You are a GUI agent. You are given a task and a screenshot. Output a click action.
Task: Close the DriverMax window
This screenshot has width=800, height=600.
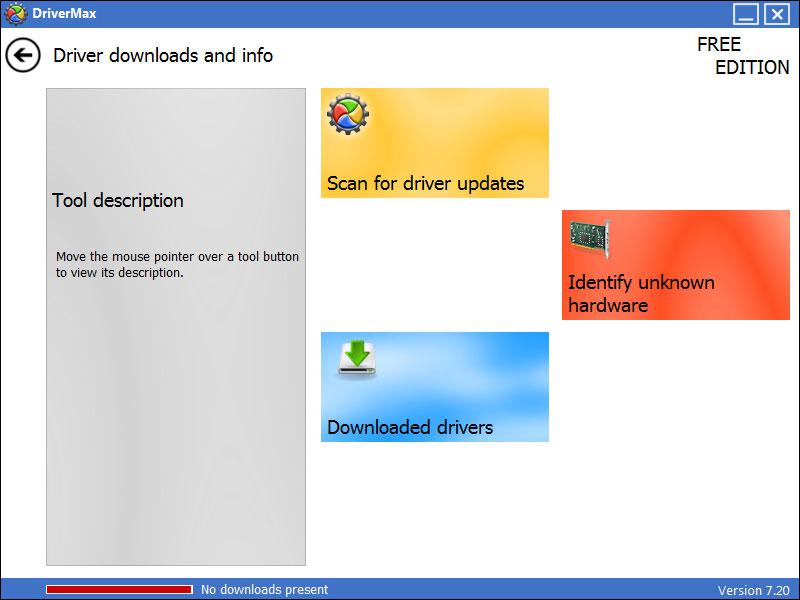[x=777, y=14]
